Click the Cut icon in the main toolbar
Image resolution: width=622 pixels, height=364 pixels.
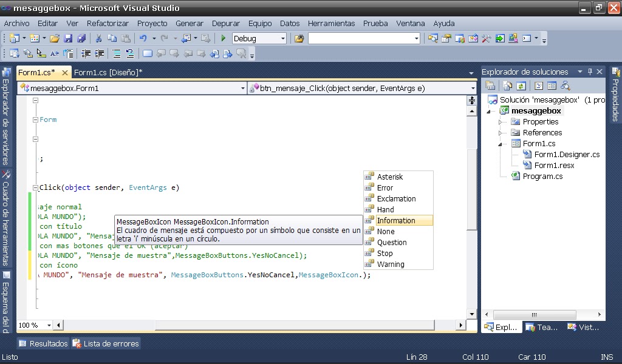(x=99, y=38)
